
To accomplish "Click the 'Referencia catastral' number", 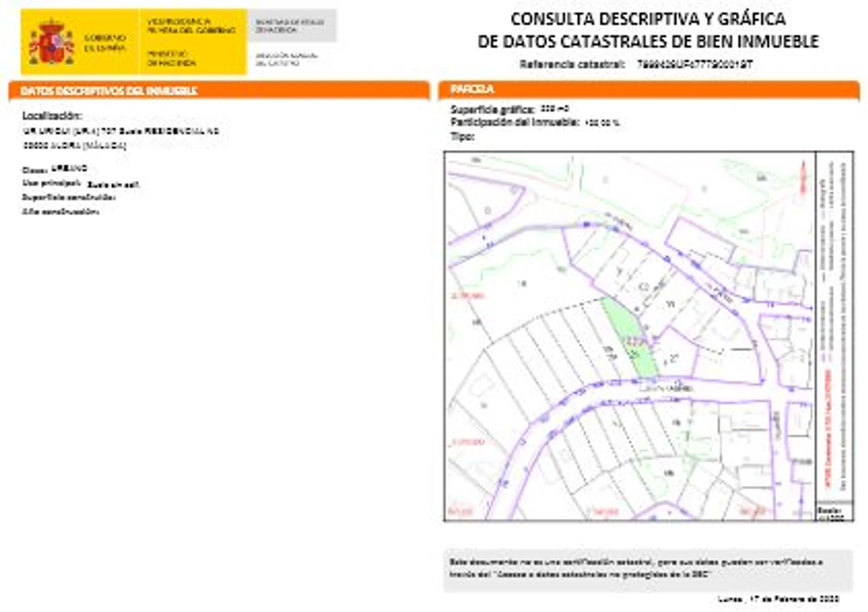I will (694, 64).
